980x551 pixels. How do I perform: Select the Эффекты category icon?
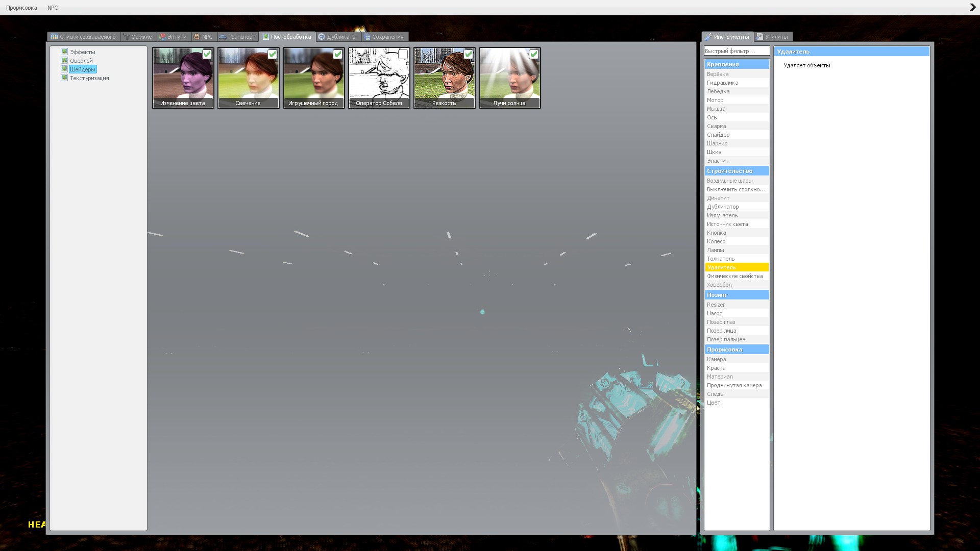click(x=64, y=52)
